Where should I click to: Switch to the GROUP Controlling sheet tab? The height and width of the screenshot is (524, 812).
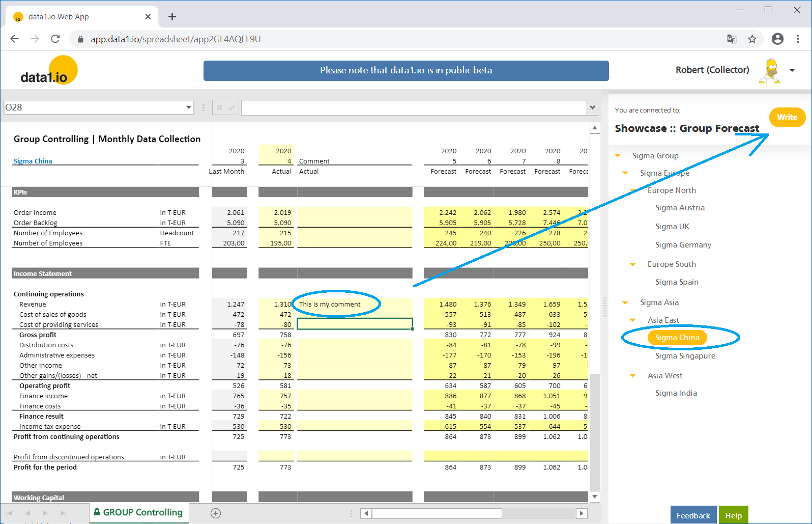click(x=138, y=513)
